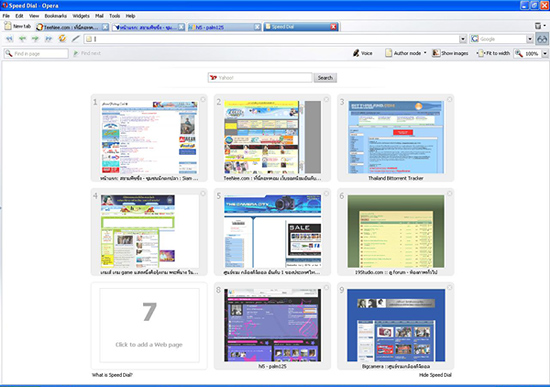The image size is (550, 387).
Task: Open the wand password manager icon
Action: point(75,39)
